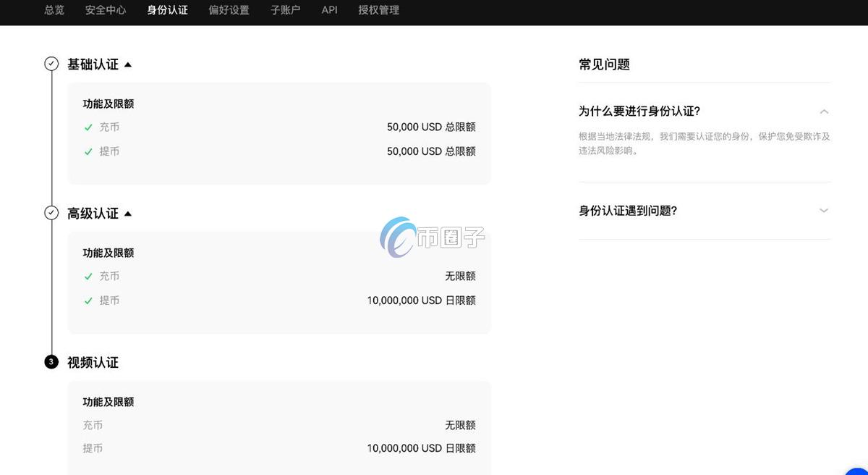Go to the 总览 page
This screenshot has height=475, width=868.
pyautogui.click(x=53, y=10)
